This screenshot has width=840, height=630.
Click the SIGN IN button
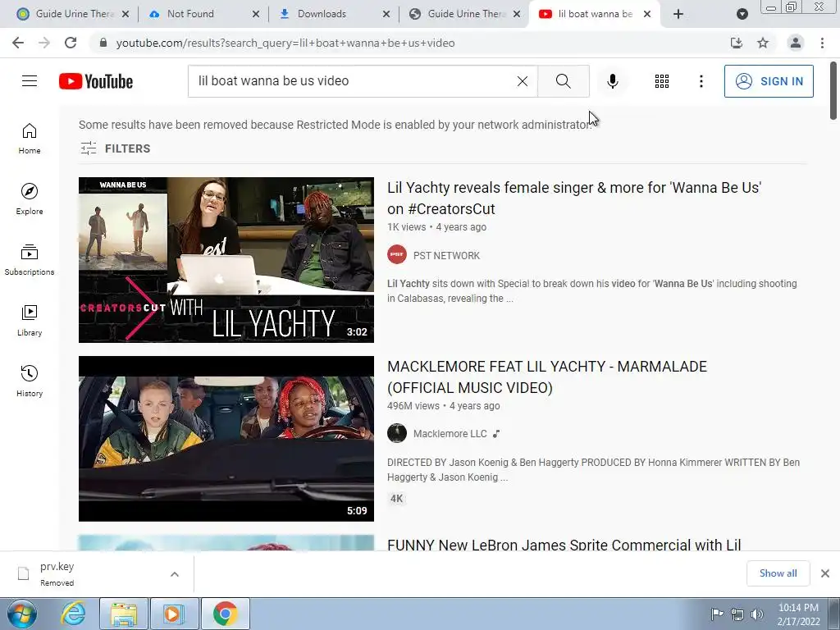coord(769,81)
